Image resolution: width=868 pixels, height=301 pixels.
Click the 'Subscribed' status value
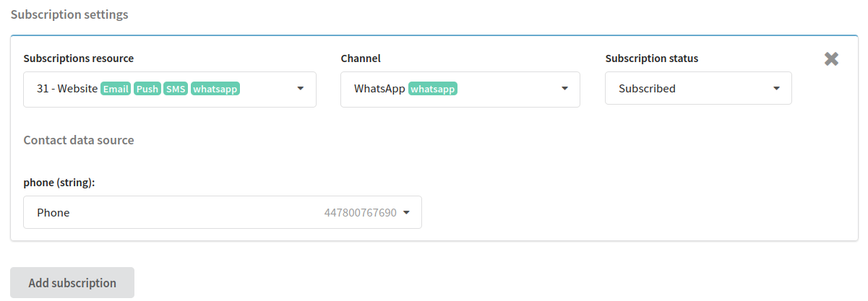click(x=647, y=89)
